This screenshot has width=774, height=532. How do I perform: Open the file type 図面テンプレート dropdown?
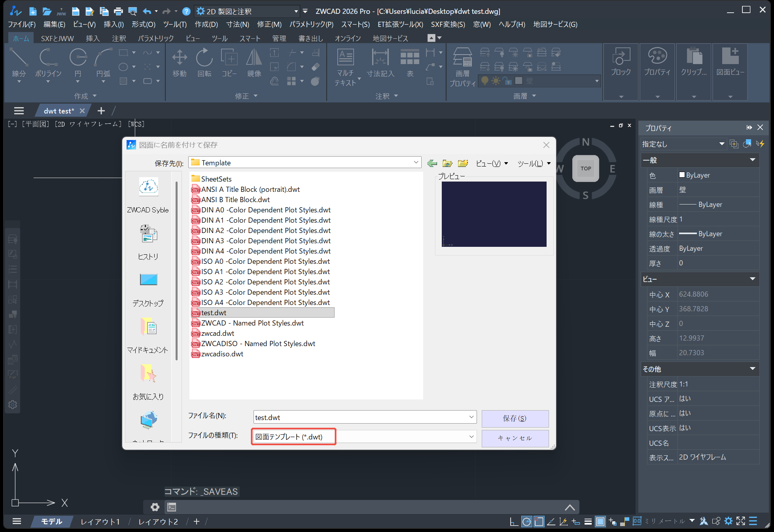pos(471,437)
